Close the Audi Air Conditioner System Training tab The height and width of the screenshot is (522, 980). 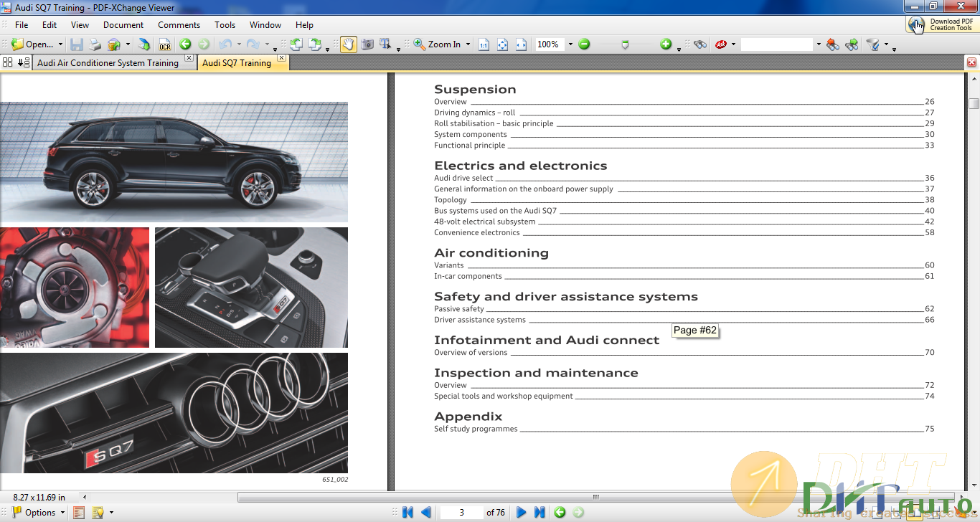pos(189,58)
